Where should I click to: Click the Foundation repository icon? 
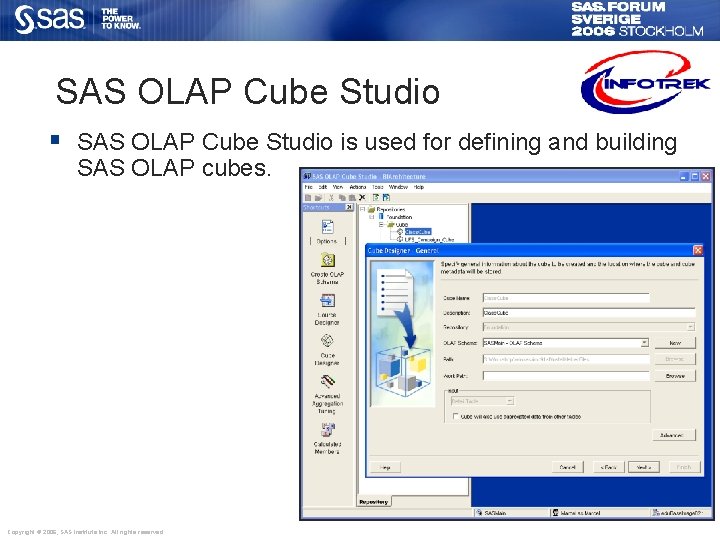(x=381, y=216)
